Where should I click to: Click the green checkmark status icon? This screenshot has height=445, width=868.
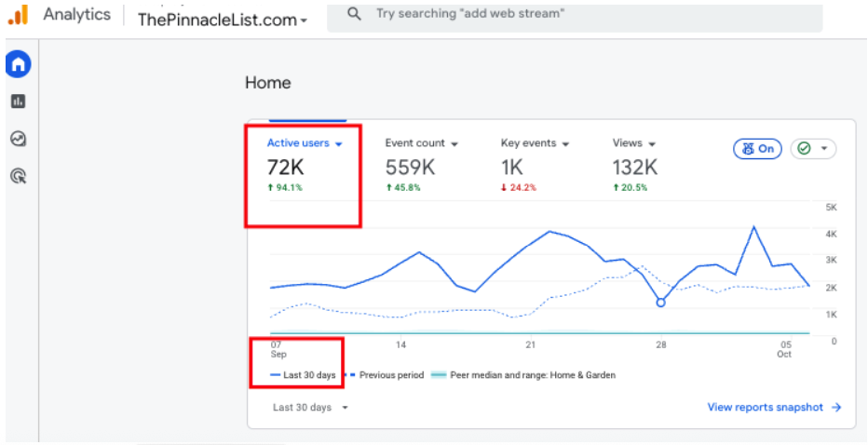805,149
